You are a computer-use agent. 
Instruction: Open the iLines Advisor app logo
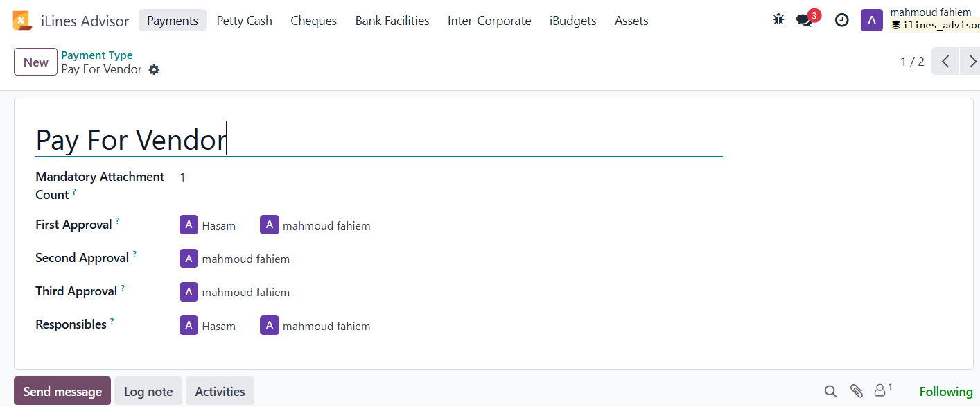[x=21, y=21]
